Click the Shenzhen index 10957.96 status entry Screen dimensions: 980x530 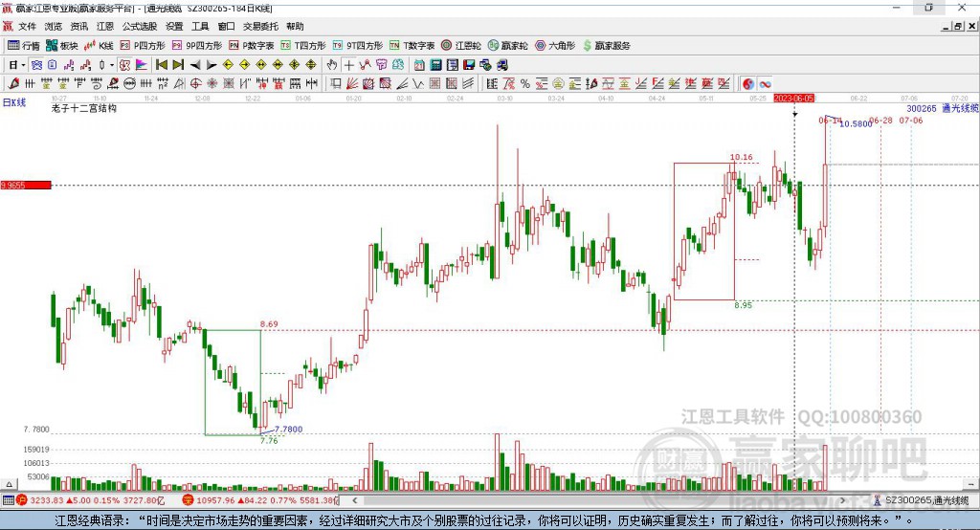(259, 500)
